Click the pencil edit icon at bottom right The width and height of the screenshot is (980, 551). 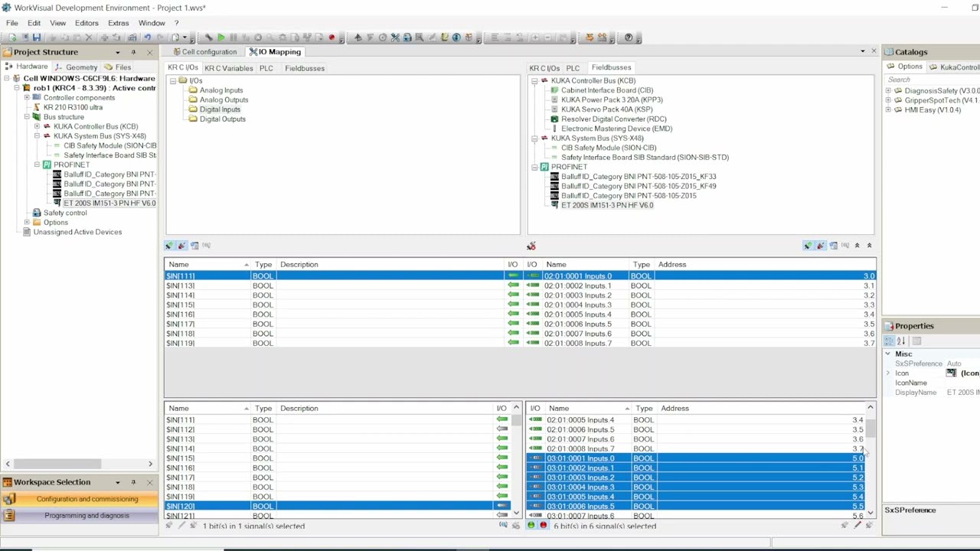(857, 526)
